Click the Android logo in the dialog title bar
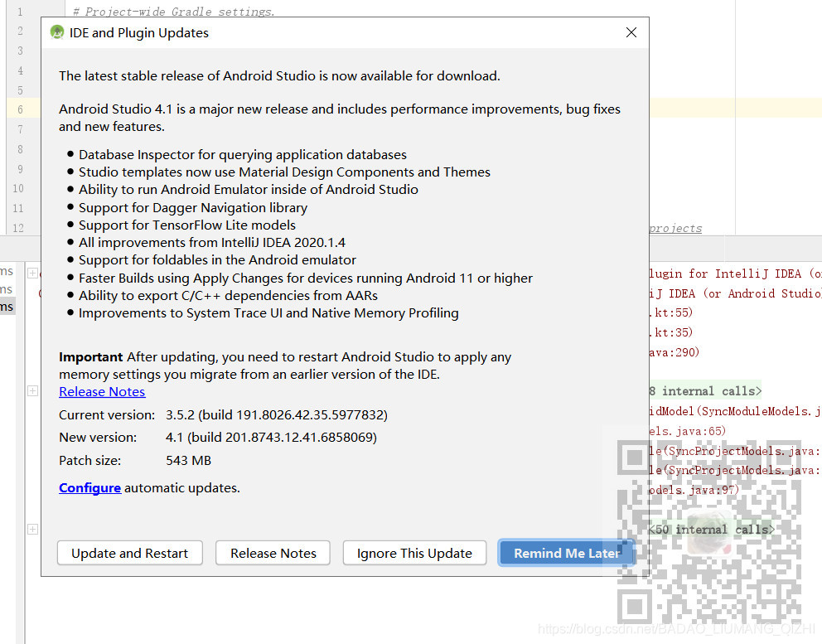Image resolution: width=822 pixels, height=644 pixels. [56, 31]
